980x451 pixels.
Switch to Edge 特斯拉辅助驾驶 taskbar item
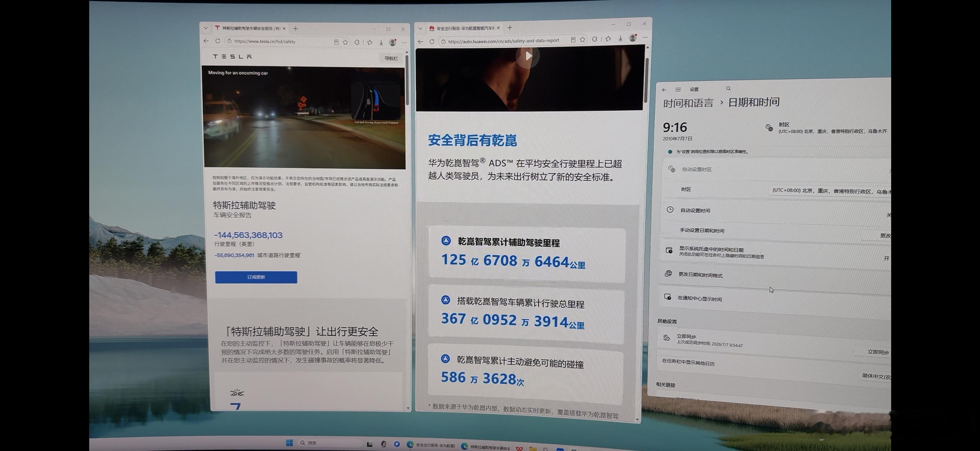click(x=486, y=447)
